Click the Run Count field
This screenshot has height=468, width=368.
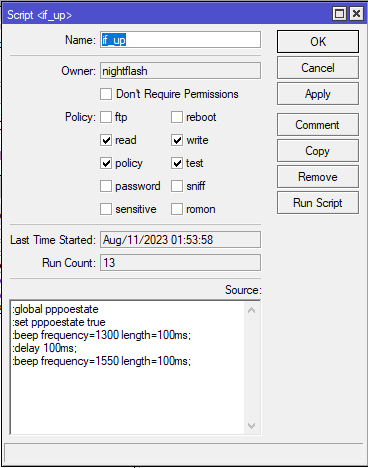tap(180, 263)
